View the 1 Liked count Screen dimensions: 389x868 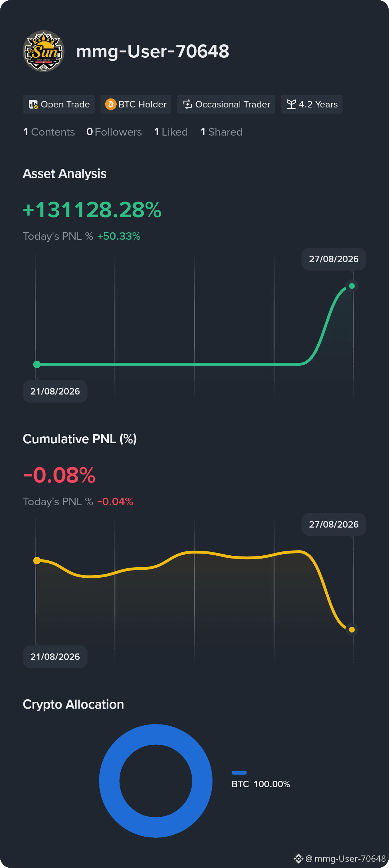[x=171, y=132]
